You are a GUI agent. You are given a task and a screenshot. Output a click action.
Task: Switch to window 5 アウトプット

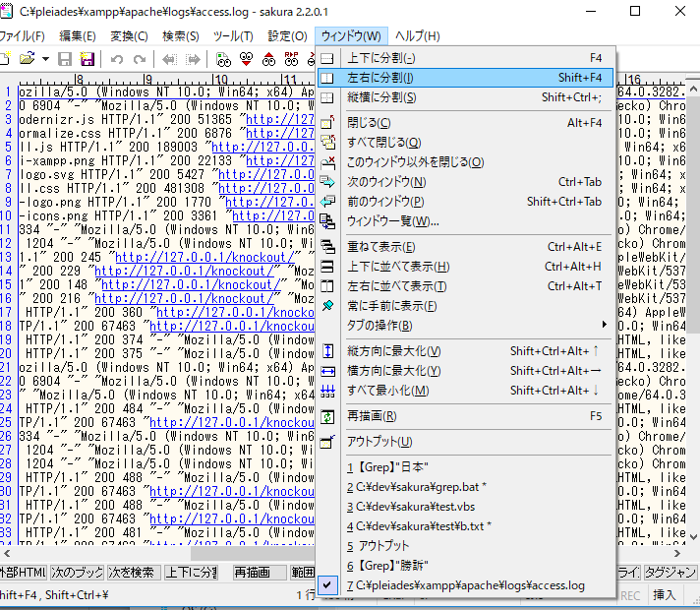click(x=465, y=546)
